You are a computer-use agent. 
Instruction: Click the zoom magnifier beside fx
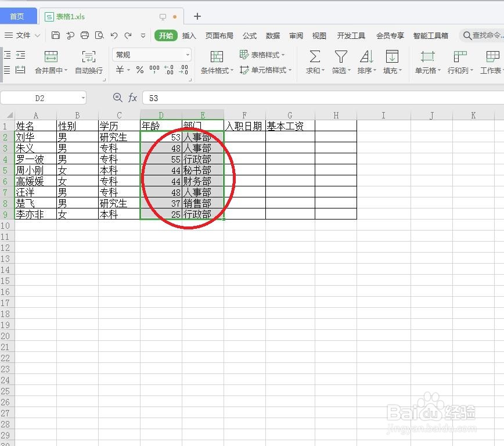[118, 98]
